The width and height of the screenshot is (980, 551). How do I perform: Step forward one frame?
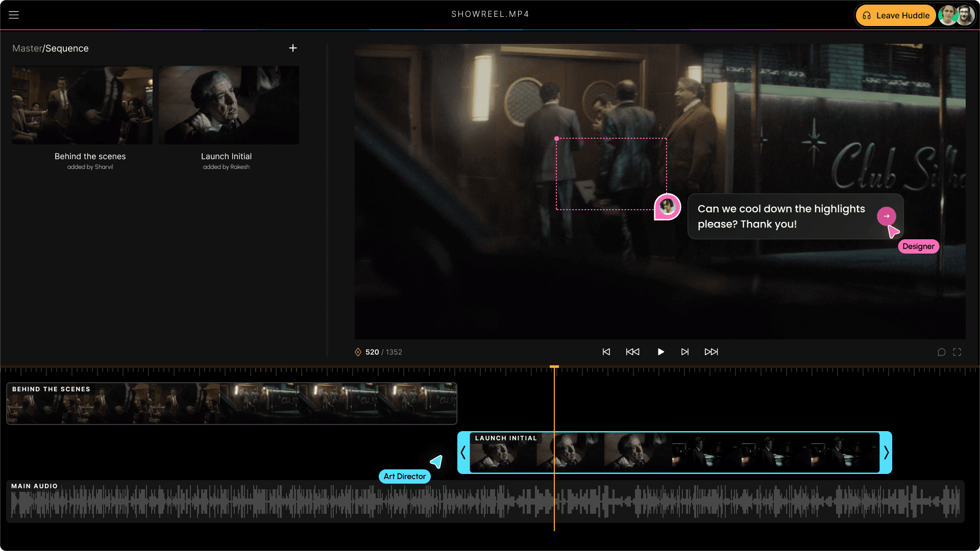[x=685, y=352]
